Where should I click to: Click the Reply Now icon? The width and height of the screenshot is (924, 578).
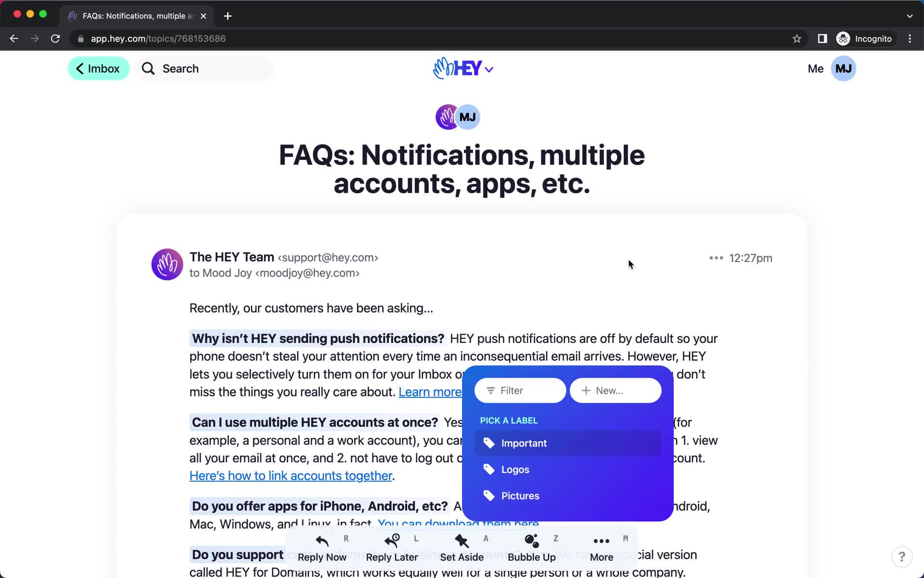click(x=321, y=541)
